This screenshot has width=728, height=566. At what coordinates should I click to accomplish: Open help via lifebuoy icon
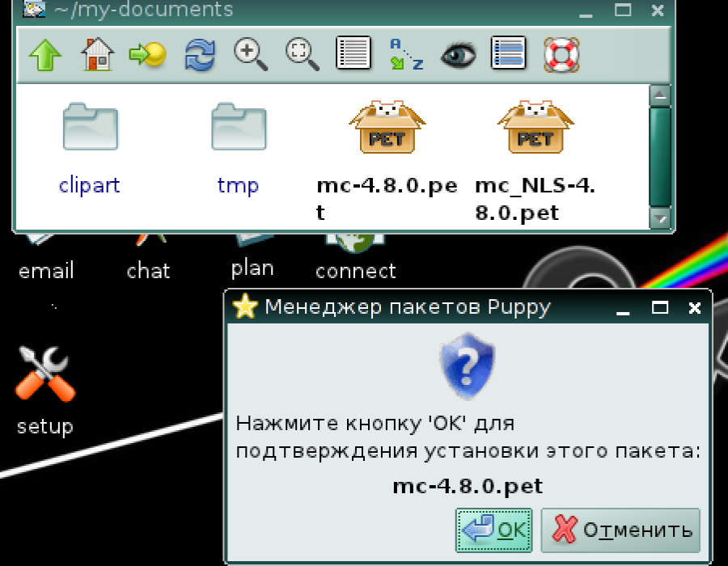pyautogui.click(x=561, y=55)
